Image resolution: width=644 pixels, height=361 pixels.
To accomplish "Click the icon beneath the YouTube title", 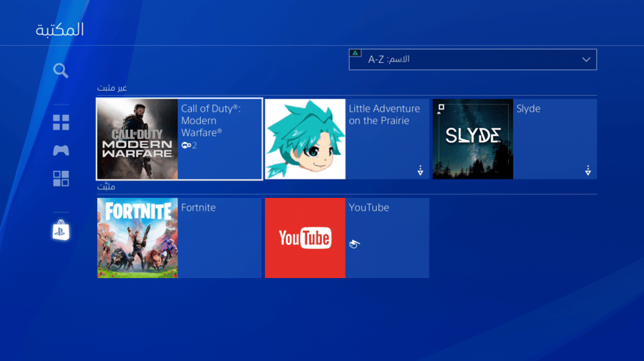I will [354, 244].
